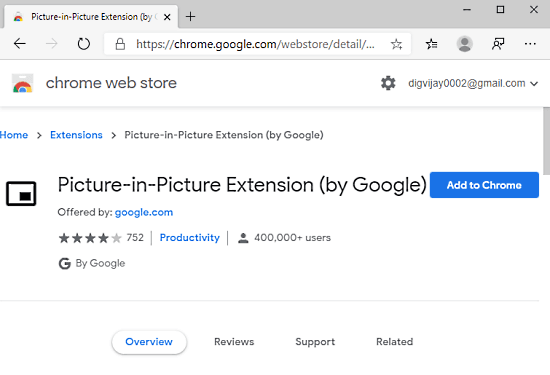Screen dimensions: 550x375
Task: Click the users person icon
Action: 243,238
